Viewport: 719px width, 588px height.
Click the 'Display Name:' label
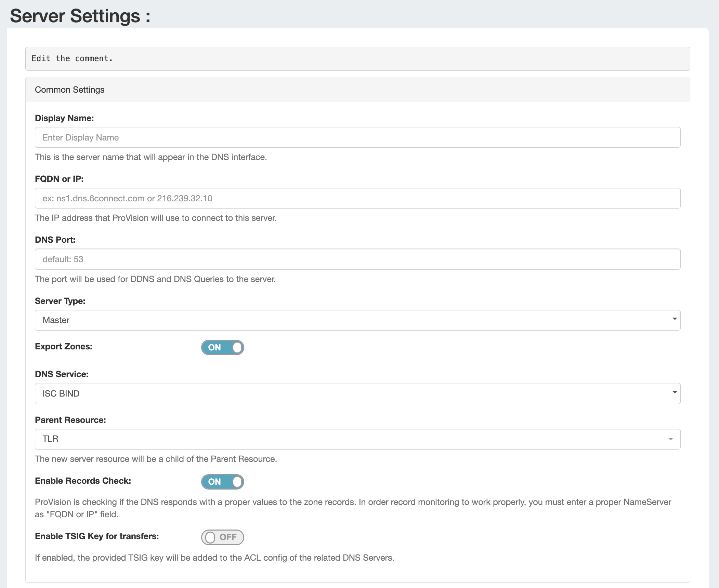(x=64, y=118)
